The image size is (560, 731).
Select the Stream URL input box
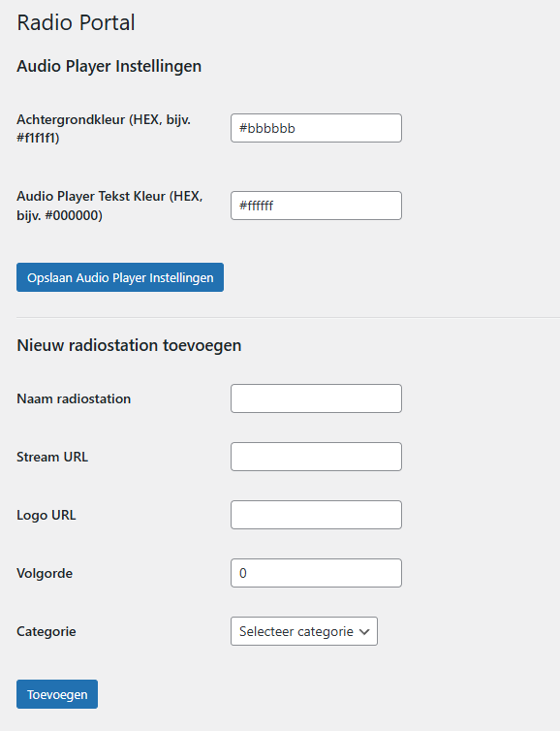point(316,457)
